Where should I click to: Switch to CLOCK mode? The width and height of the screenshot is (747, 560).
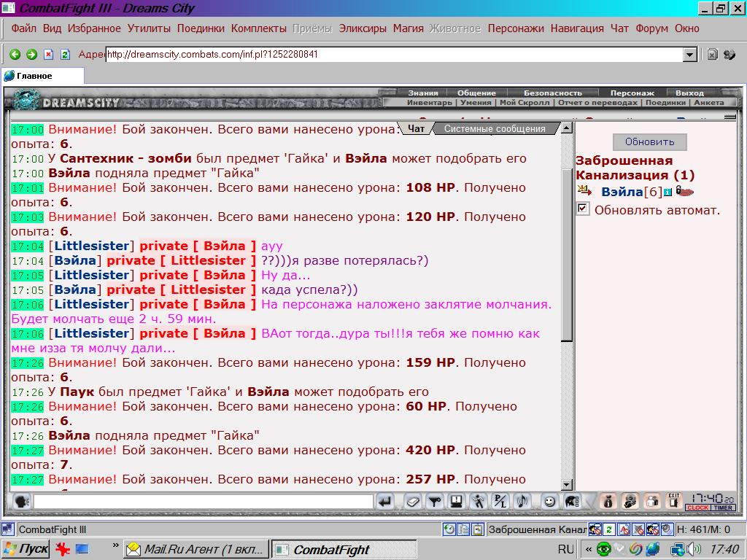tap(698, 507)
